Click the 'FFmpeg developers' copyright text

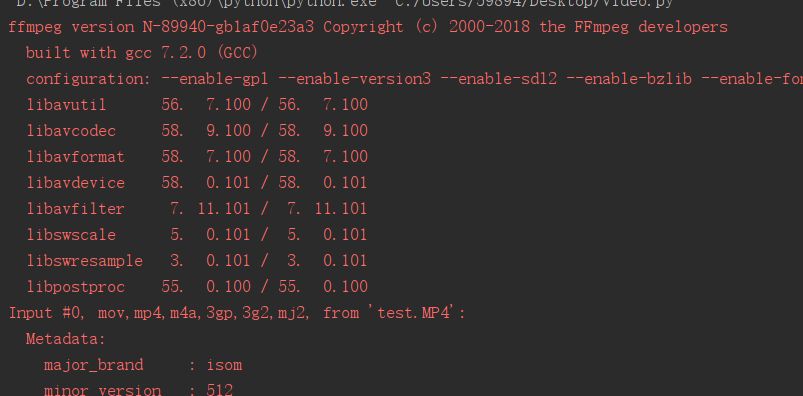[650, 27]
